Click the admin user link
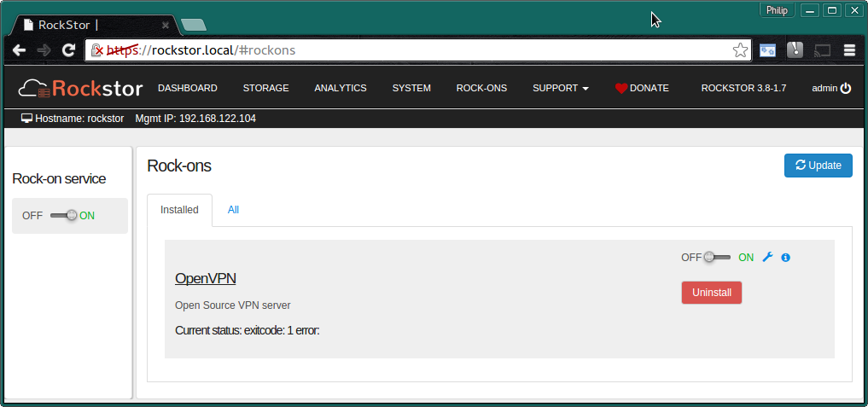Screen dimensions: 868x407 click(824, 88)
